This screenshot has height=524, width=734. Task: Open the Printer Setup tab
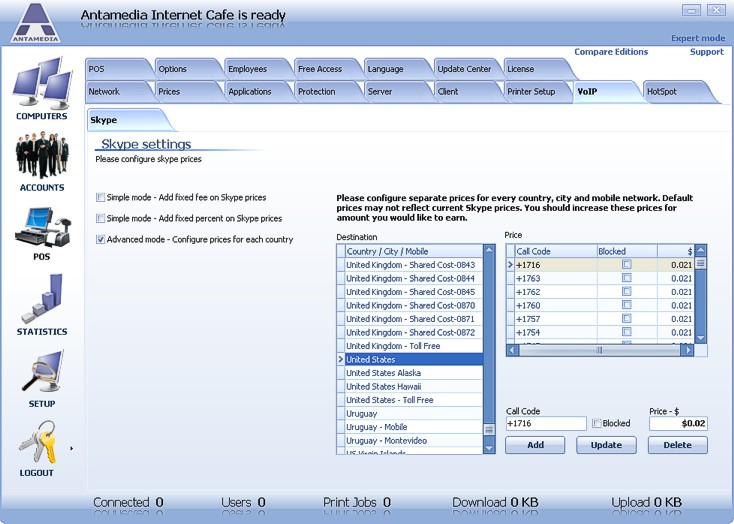pos(536,92)
